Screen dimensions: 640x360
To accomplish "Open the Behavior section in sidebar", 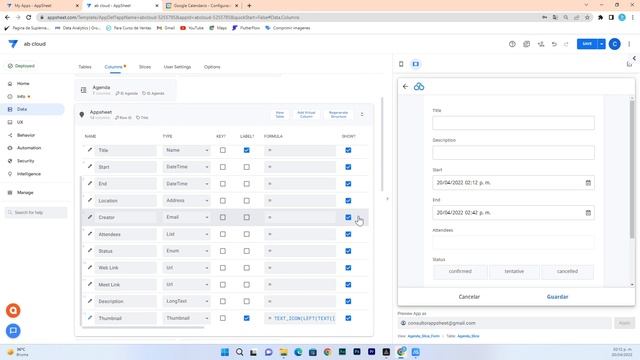I will 26,135.
